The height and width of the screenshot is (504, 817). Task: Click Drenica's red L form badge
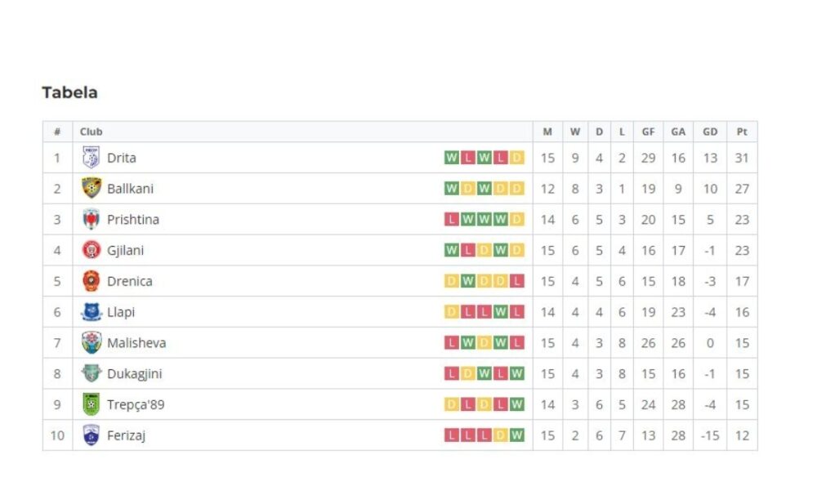coord(517,281)
